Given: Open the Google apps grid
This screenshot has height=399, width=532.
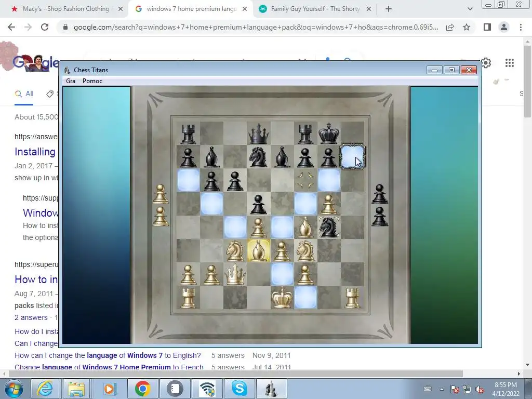Looking at the screenshot, I should pyautogui.click(x=509, y=63).
